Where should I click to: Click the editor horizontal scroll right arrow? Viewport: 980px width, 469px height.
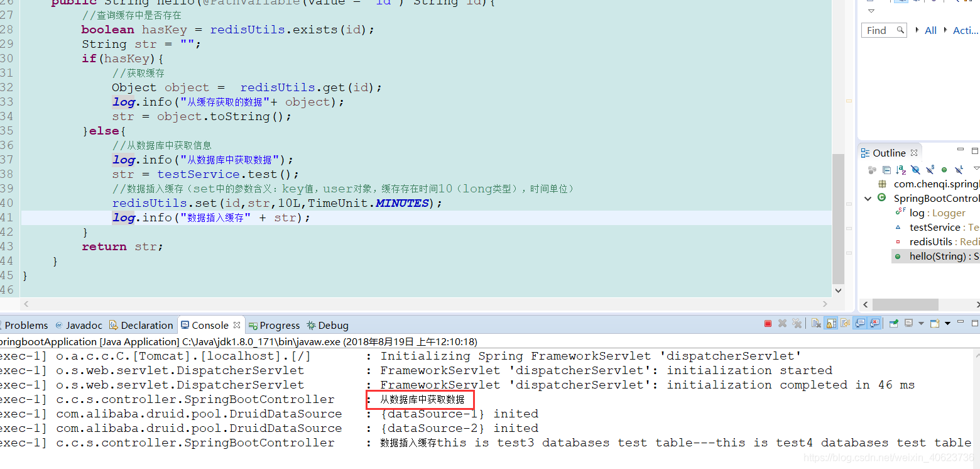826,304
